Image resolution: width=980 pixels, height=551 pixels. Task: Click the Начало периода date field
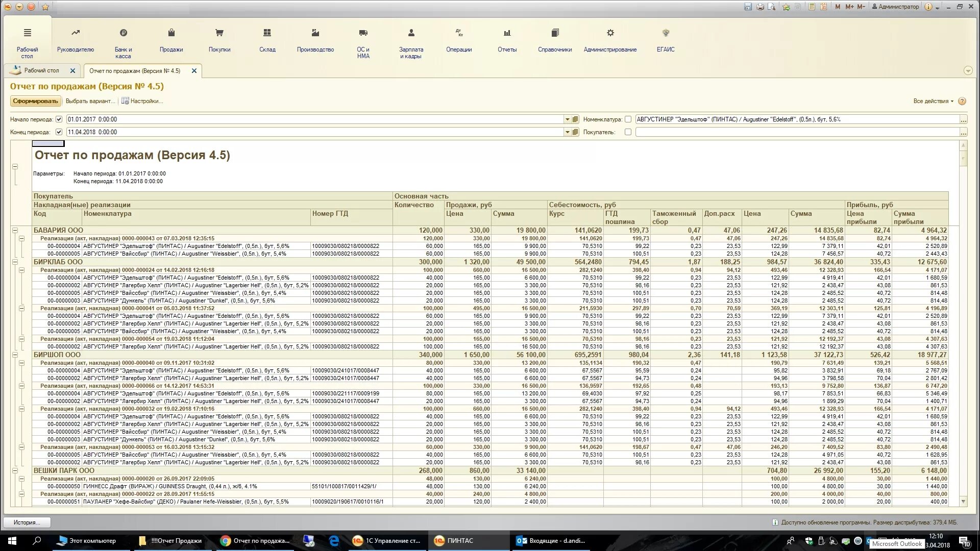tap(314, 119)
